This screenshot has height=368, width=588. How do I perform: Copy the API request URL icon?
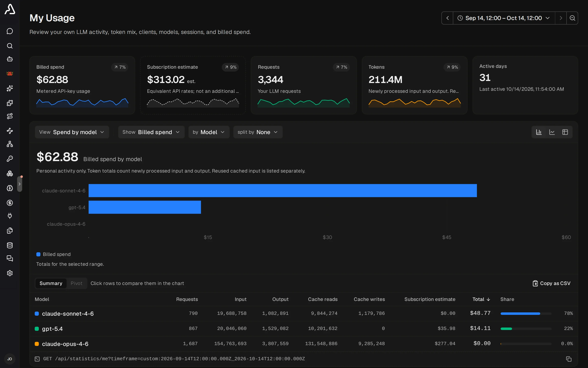569,359
